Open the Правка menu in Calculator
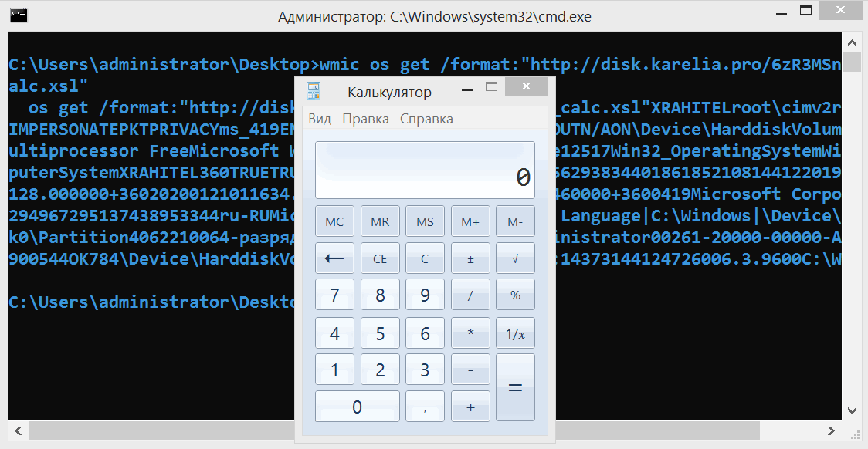The image size is (868, 449). [365, 119]
